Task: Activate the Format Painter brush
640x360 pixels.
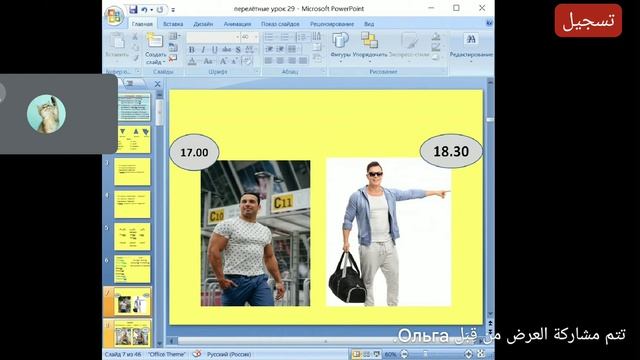Action: pyautogui.click(x=135, y=58)
